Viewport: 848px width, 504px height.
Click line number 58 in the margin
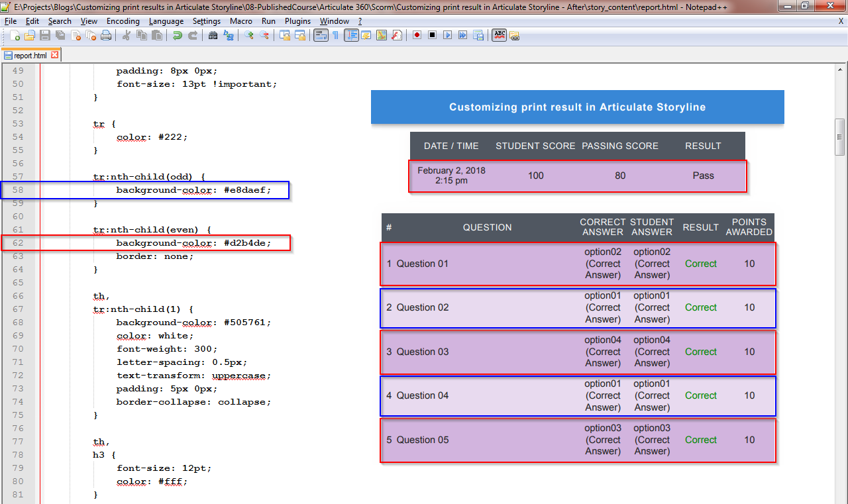(18, 190)
